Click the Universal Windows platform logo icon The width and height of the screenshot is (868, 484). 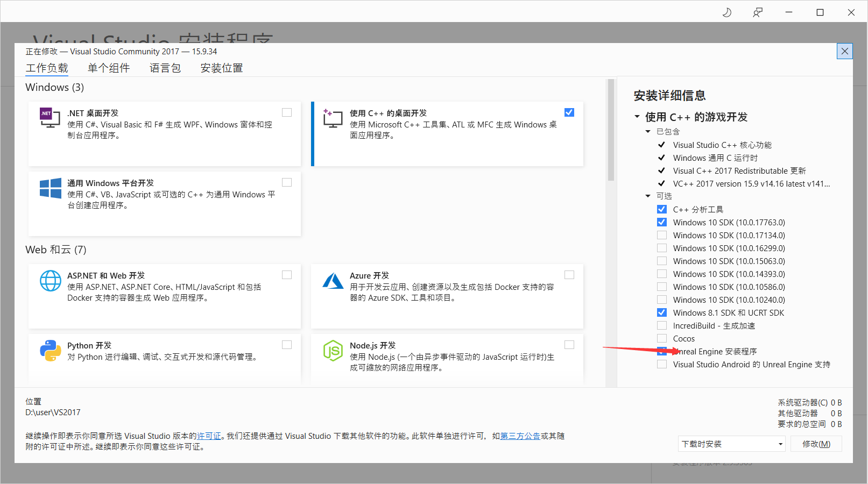click(x=51, y=188)
